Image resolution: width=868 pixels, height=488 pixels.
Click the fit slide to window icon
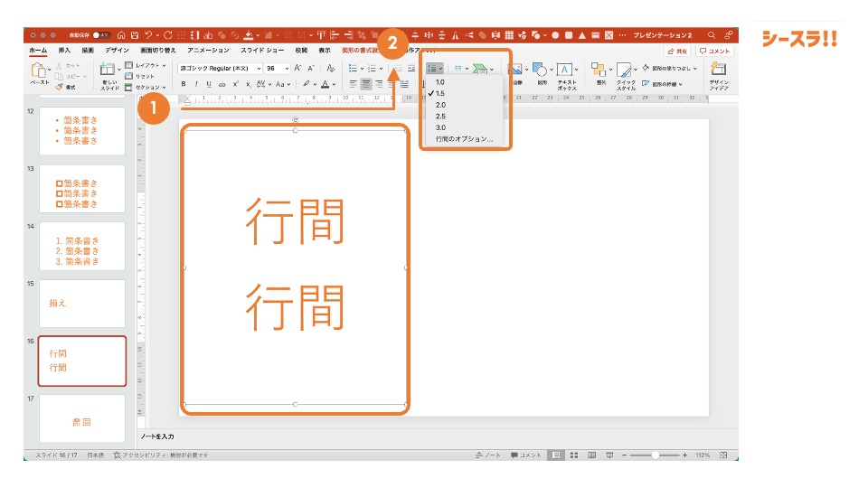[723, 455]
